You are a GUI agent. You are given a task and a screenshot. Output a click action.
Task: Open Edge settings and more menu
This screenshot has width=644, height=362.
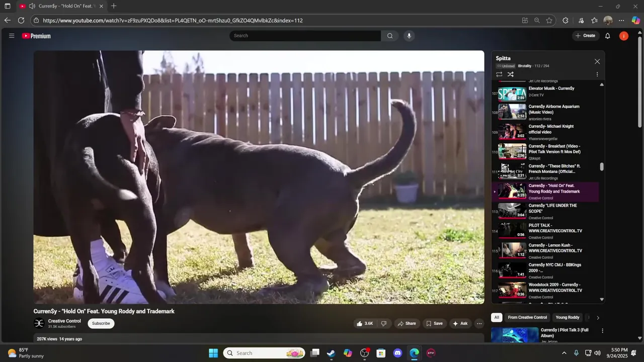click(x=621, y=21)
